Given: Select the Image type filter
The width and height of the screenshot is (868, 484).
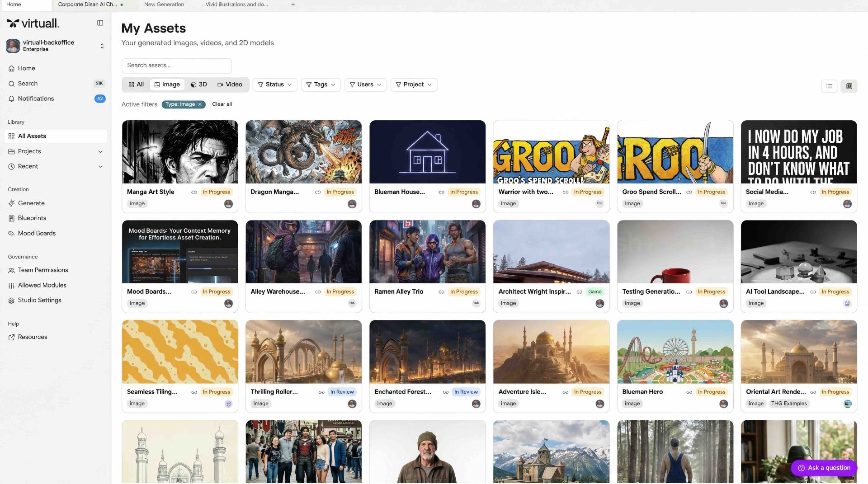Looking at the screenshot, I should click(x=167, y=85).
